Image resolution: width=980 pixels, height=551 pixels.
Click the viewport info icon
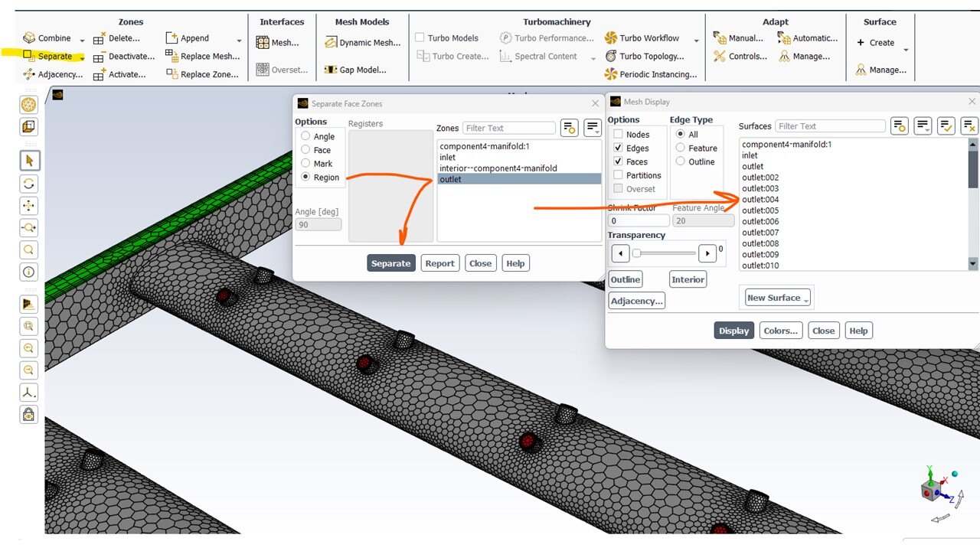point(28,271)
